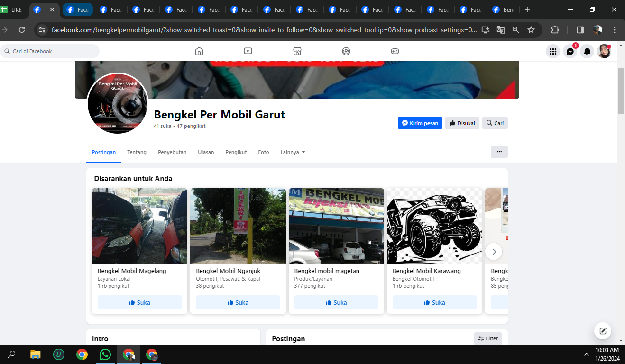Like Bengkel Mobil Magelang with Suka
Viewport: 625px width, 364px height.
coord(139,302)
